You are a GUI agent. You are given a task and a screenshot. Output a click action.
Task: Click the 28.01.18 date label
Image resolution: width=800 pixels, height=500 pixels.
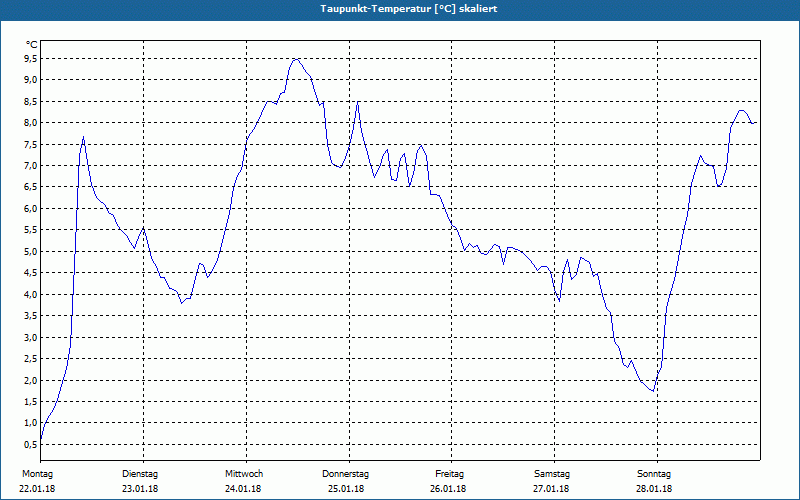click(x=654, y=489)
